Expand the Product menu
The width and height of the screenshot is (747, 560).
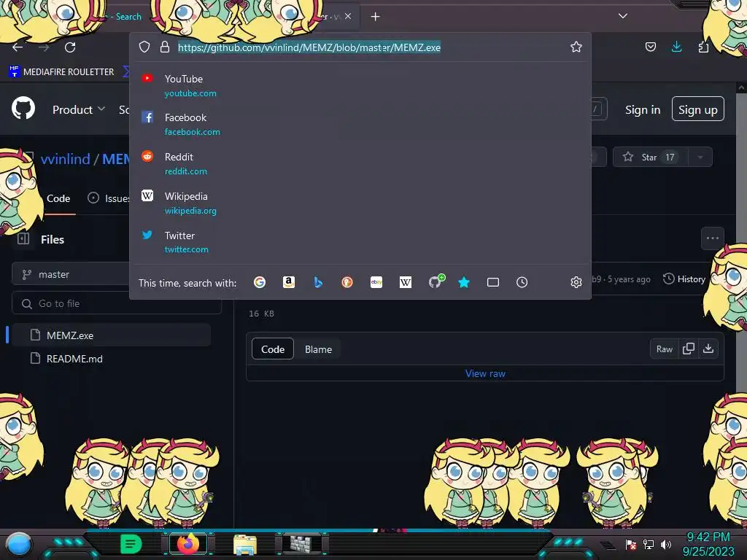pos(79,109)
